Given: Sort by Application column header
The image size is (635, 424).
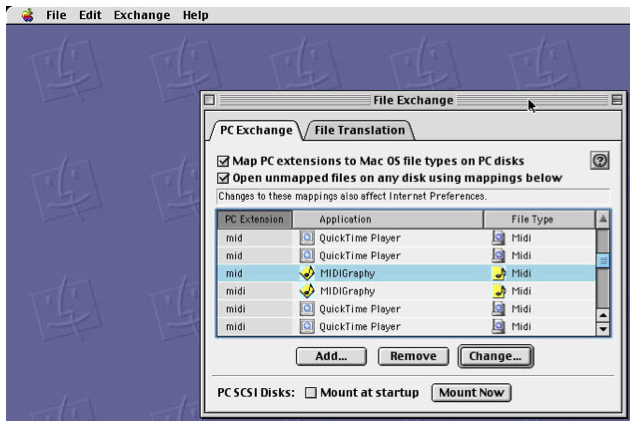Looking at the screenshot, I should coord(388,219).
